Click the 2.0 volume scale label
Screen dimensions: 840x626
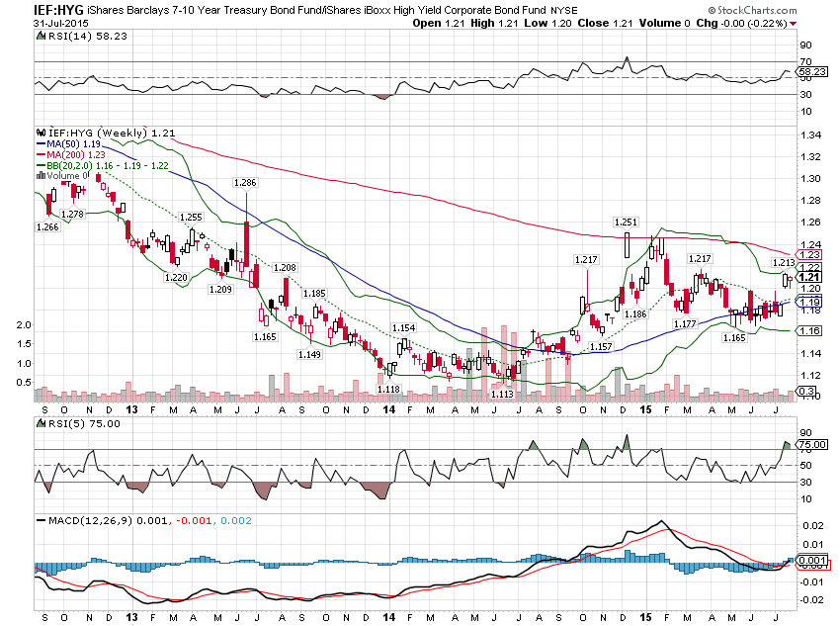pyautogui.click(x=24, y=324)
